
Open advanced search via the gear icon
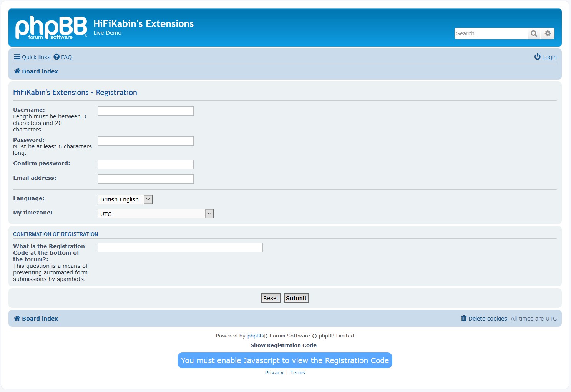pos(548,33)
